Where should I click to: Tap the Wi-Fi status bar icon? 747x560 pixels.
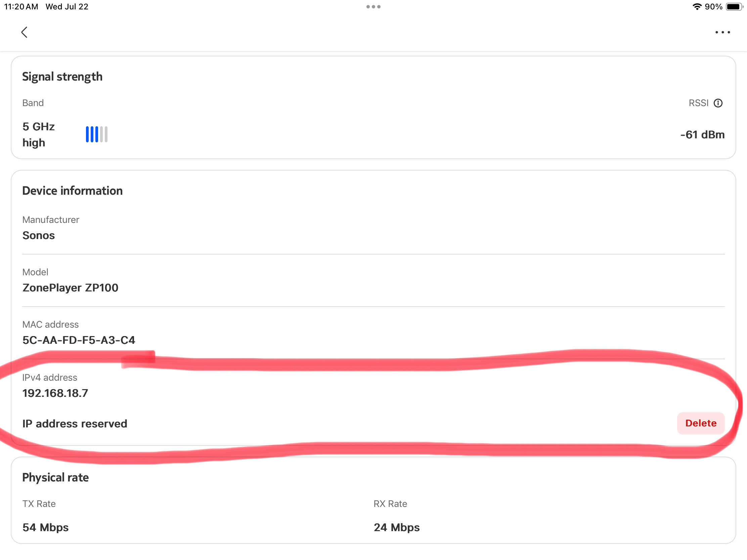click(697, 7)
